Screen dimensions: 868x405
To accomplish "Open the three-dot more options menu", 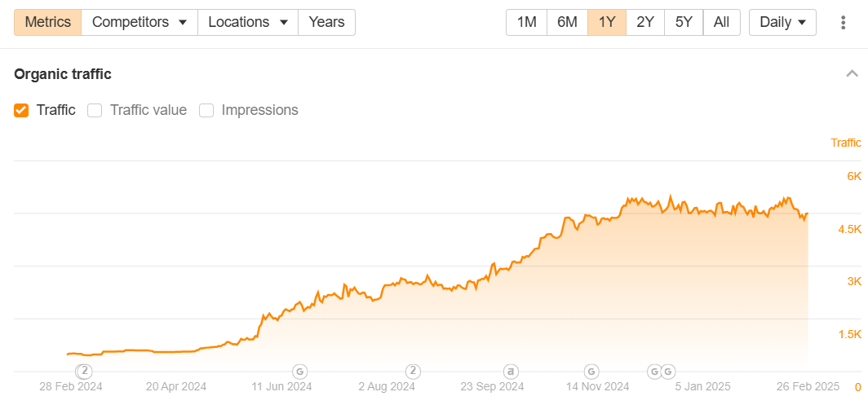I will 843,23.
